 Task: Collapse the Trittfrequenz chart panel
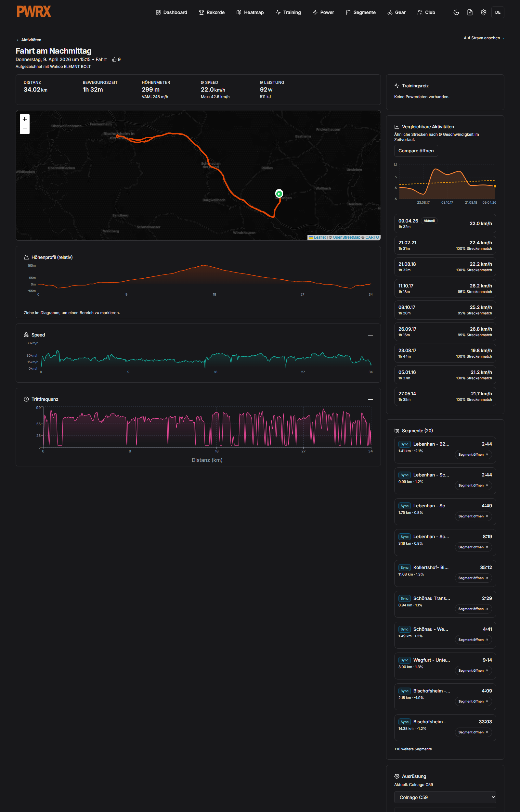(x=370, y=399)
